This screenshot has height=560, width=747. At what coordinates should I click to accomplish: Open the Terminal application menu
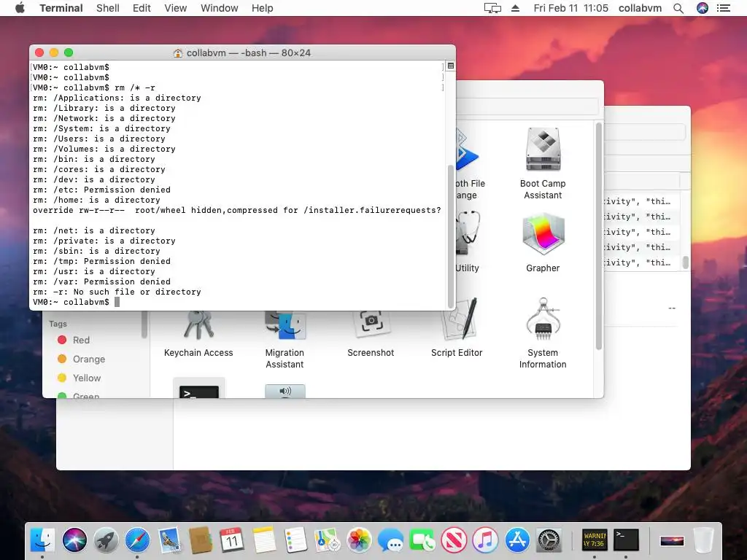(61, 8)
